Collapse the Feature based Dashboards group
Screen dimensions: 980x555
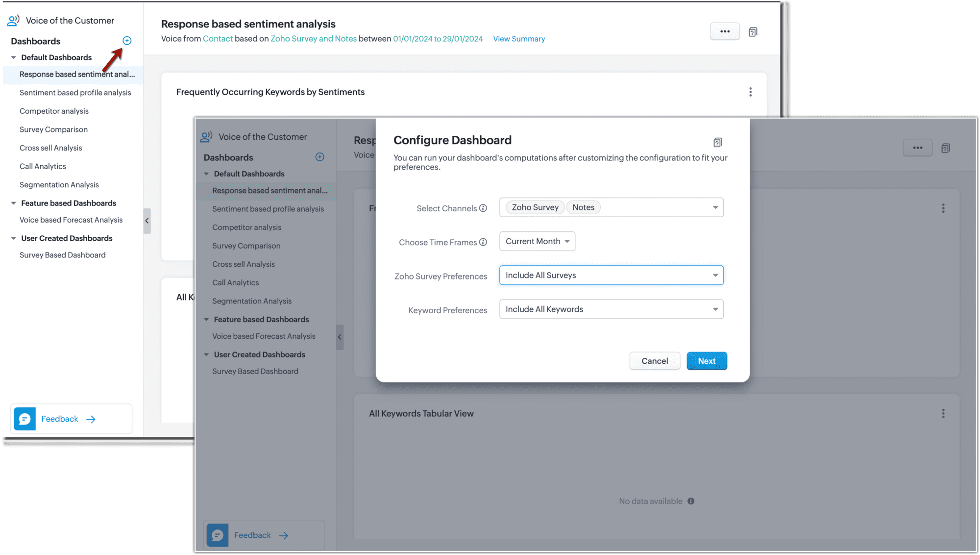coord(14,203)
